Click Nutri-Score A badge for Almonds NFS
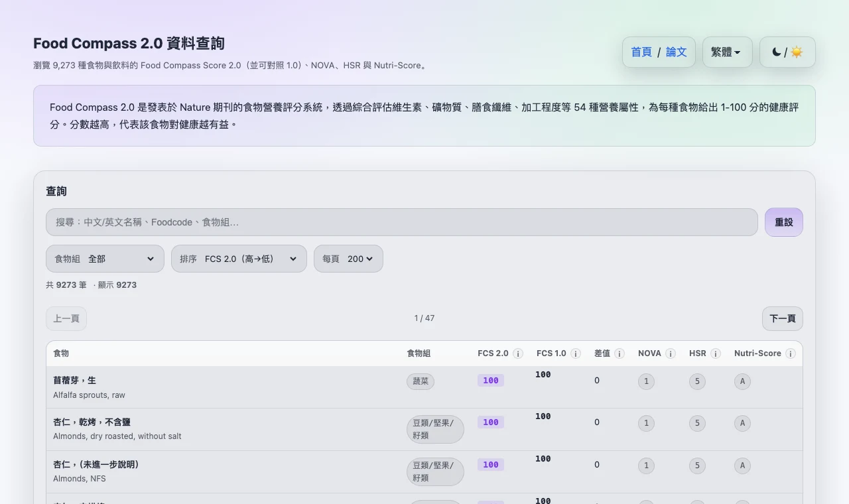This screenshot has width=849, height=504. click(x=742, y=466)
